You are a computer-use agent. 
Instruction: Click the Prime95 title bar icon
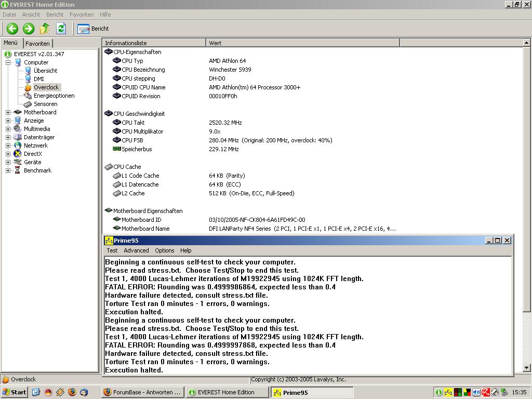(x=109, y=241)
